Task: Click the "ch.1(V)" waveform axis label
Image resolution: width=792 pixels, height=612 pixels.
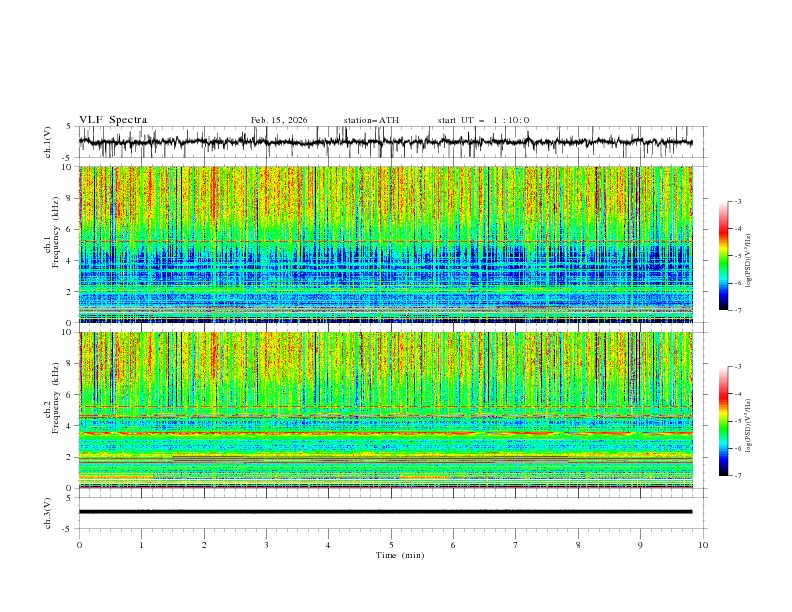Action: 48,142
